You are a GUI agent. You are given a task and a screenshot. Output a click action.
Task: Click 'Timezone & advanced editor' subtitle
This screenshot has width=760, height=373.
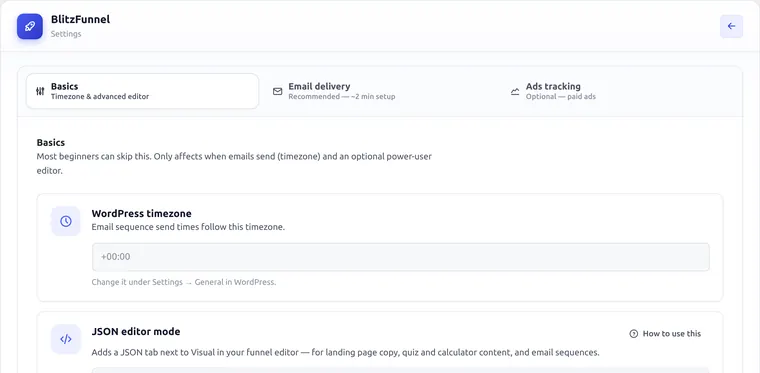coord(100,97)
